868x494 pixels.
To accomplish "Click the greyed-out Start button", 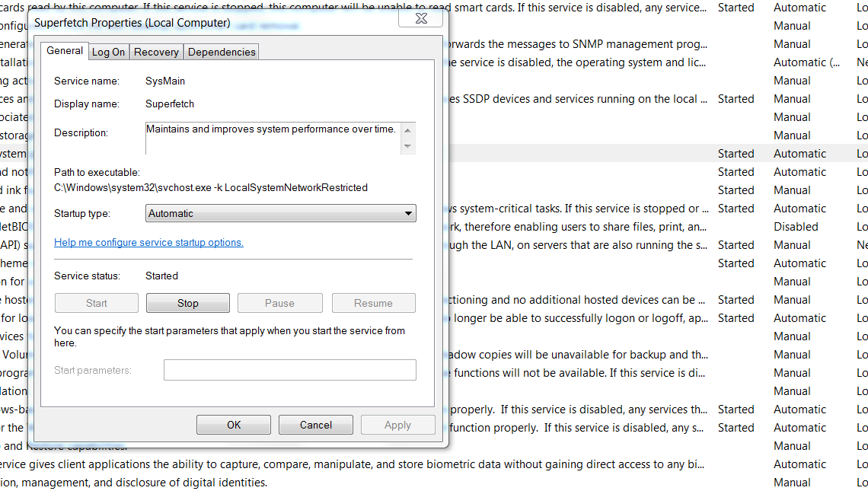I will [97, 303].
